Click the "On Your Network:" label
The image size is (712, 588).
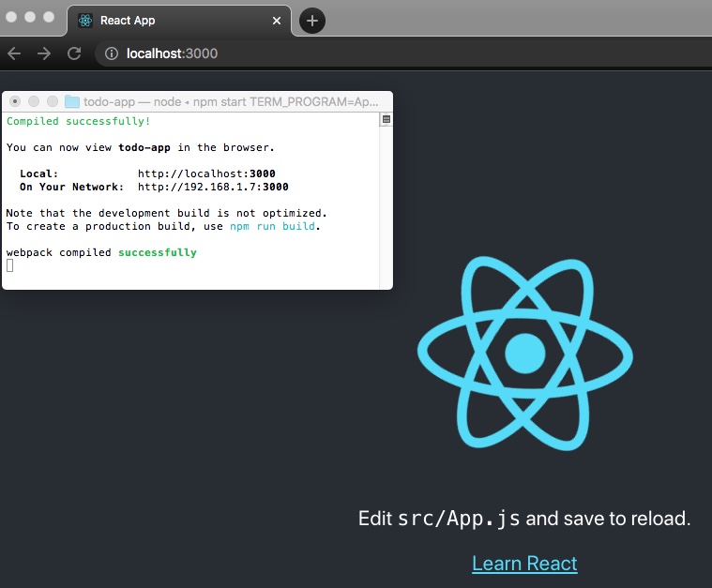(x=71, y=187)
